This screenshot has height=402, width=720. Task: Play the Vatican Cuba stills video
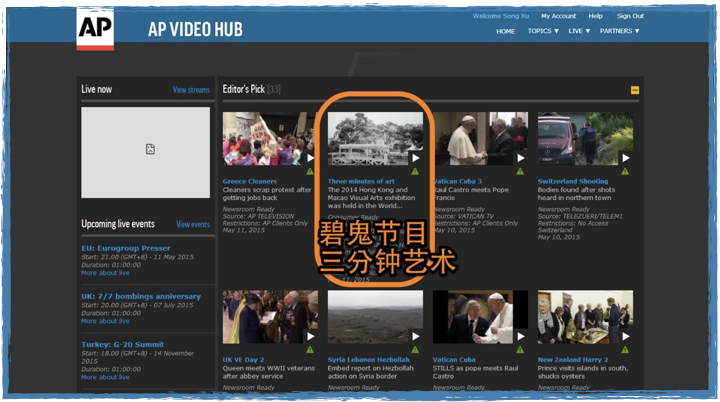tap(521, 336)
